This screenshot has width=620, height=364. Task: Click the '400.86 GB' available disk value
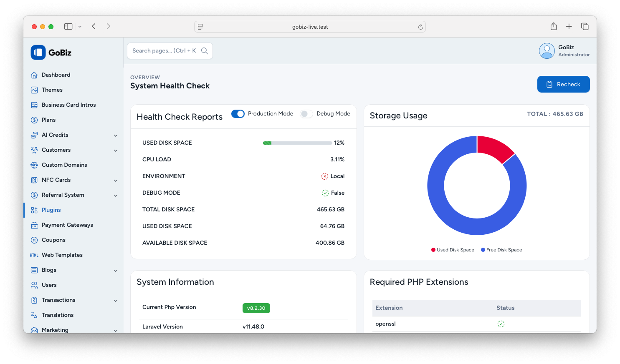[330, 243]
